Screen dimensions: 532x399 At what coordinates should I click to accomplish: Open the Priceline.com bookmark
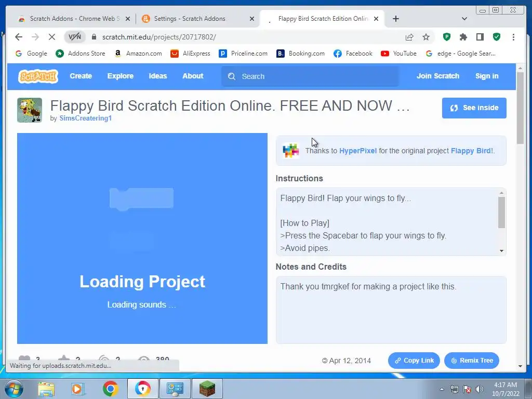click(x=243, y=54)
